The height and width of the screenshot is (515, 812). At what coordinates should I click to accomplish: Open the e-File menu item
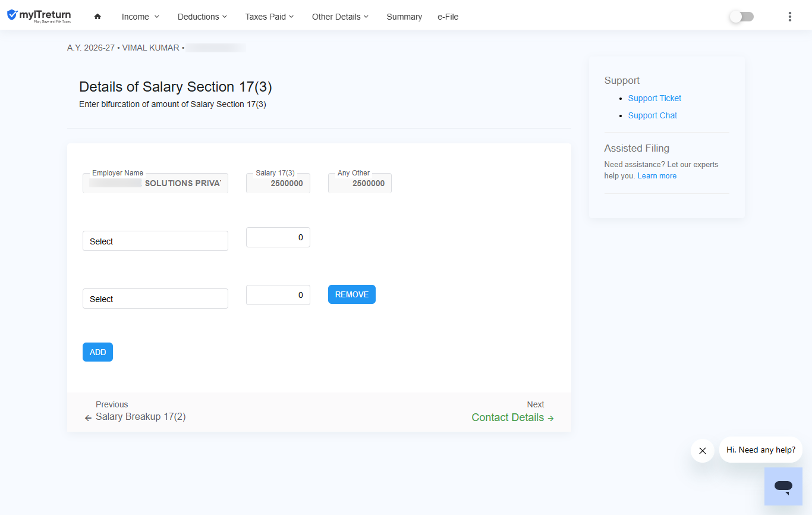click(448, 17)
